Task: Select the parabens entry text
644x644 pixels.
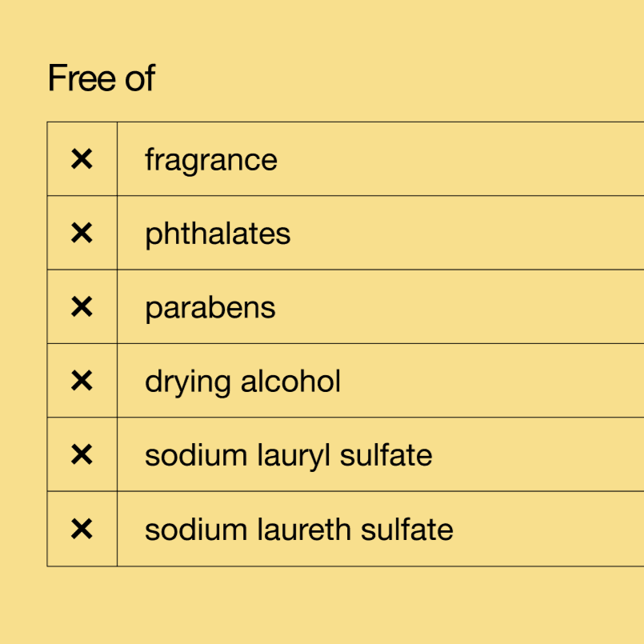Action: point(210,308)
